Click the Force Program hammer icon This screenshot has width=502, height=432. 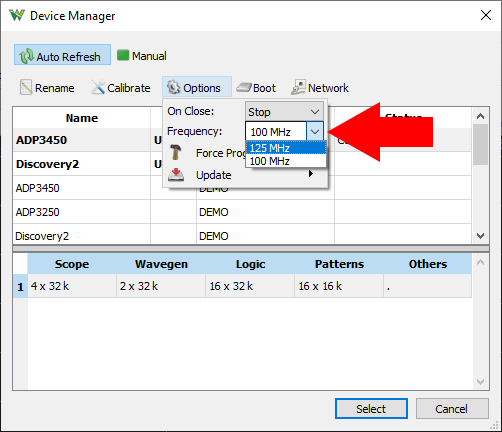tap(175, 152)
